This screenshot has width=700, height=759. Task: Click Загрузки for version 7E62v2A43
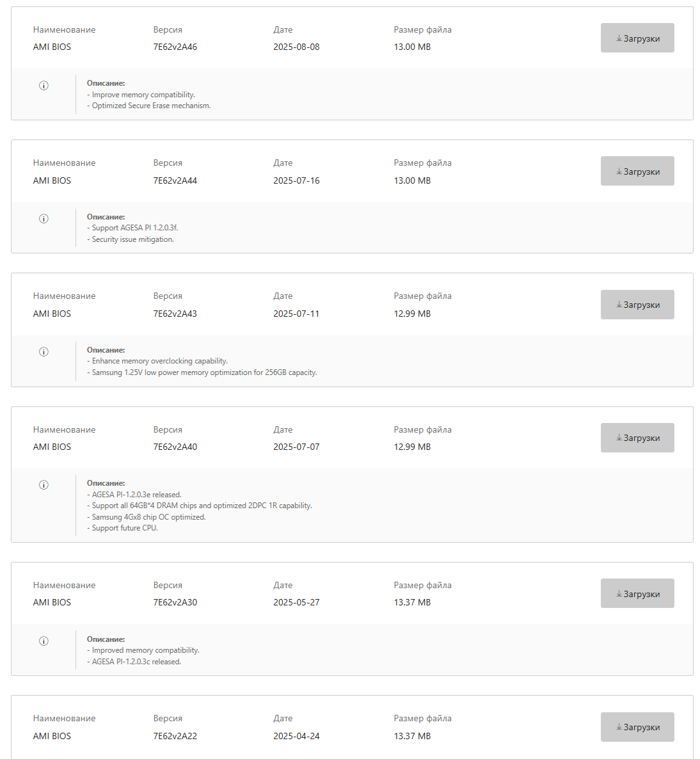637,305
